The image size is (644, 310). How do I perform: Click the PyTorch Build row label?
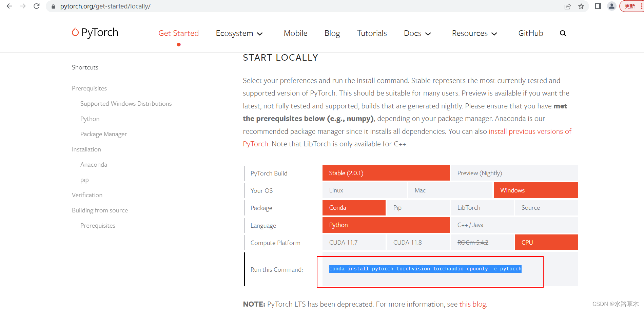[x=269, y=173]
